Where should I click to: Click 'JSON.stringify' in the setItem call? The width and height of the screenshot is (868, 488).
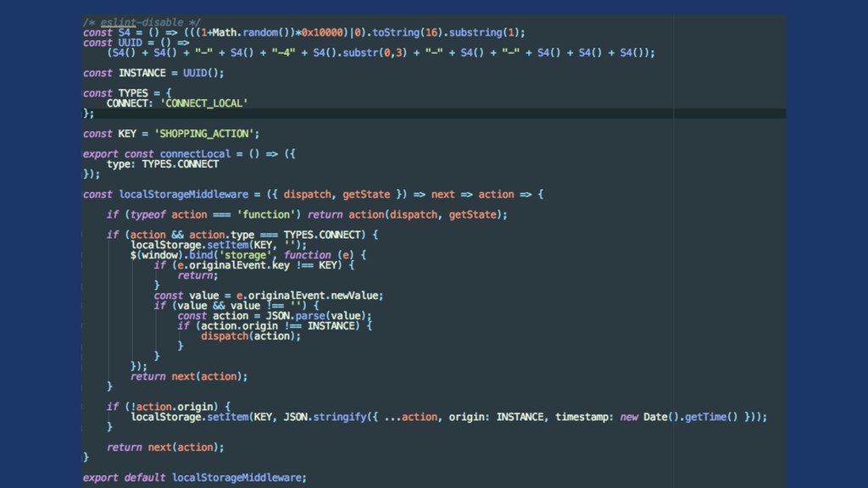point(325,417)
